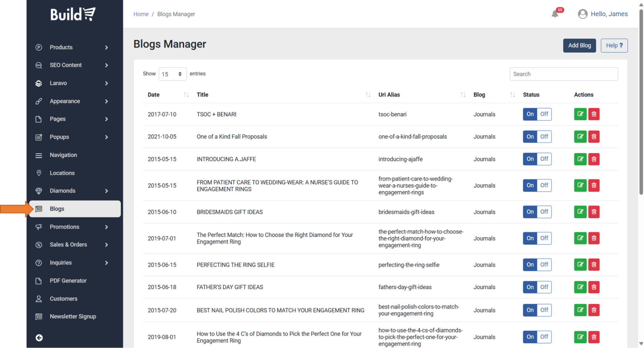This screenshot has width=644, height=348.
Task: Go to Customers in the sidebar
Action: [63, 299]
